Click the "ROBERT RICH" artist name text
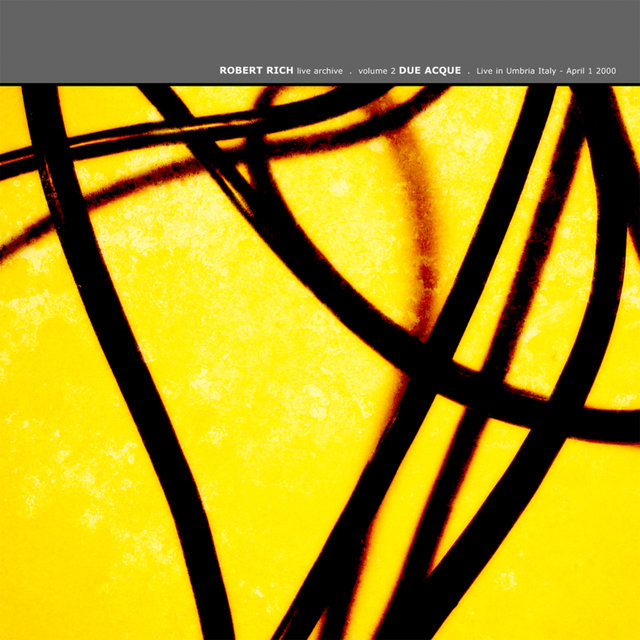The width and height of the screenshot is (640, 640). [256, 71]
